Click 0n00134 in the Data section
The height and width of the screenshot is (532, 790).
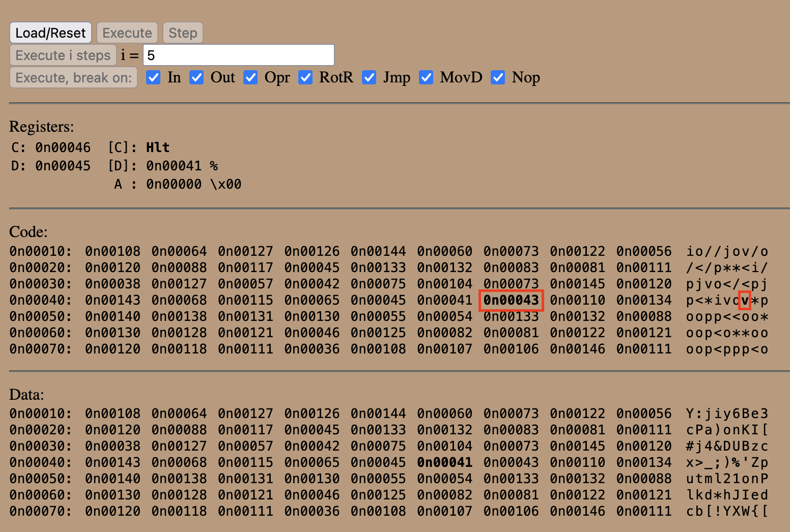644,462
